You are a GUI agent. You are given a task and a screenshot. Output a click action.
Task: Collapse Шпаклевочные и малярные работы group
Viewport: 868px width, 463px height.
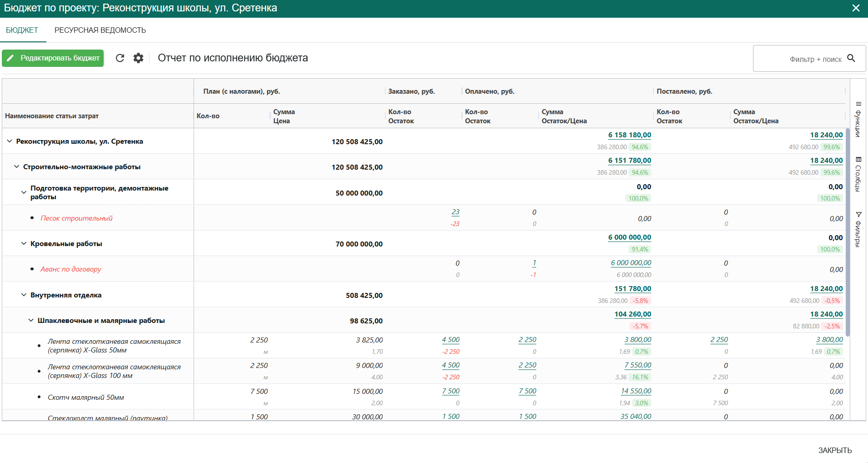pyautogui.click(x=31, y=321)
